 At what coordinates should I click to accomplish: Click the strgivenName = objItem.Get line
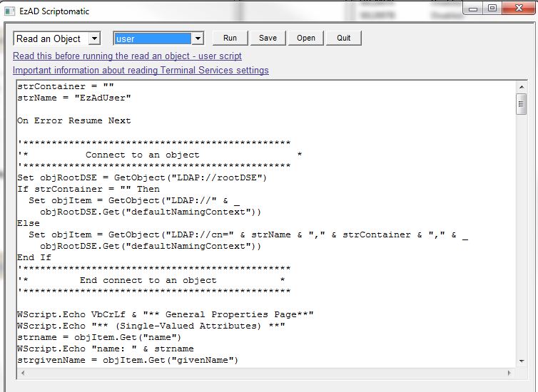click(x=128, y=360)
